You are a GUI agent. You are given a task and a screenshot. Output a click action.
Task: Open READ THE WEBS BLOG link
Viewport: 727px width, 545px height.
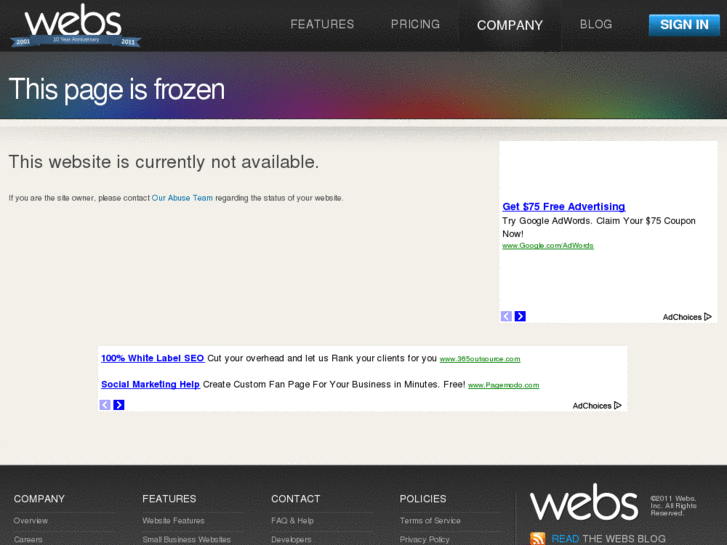pyautogui.click(x=608, y=539)
